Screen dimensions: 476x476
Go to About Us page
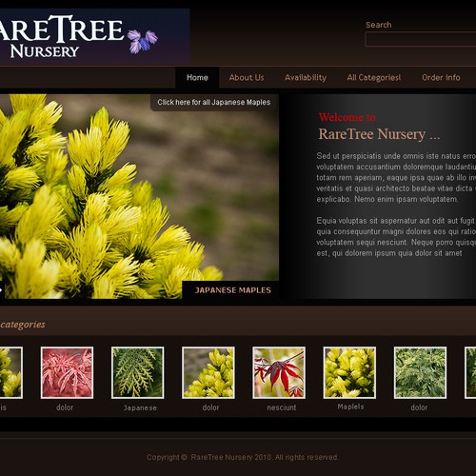point(247,77)
